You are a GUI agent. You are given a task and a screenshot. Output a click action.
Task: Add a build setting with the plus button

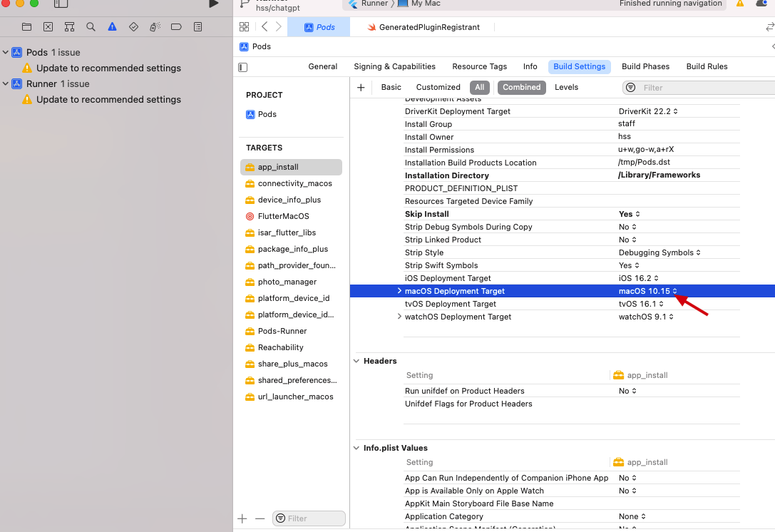361,88
